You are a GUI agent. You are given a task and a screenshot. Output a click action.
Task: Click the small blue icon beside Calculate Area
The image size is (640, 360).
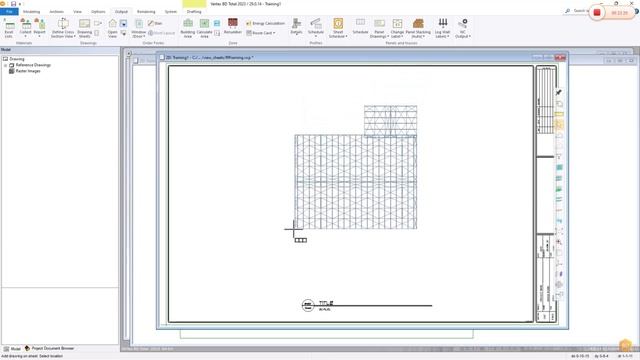[x=217, y=23]
